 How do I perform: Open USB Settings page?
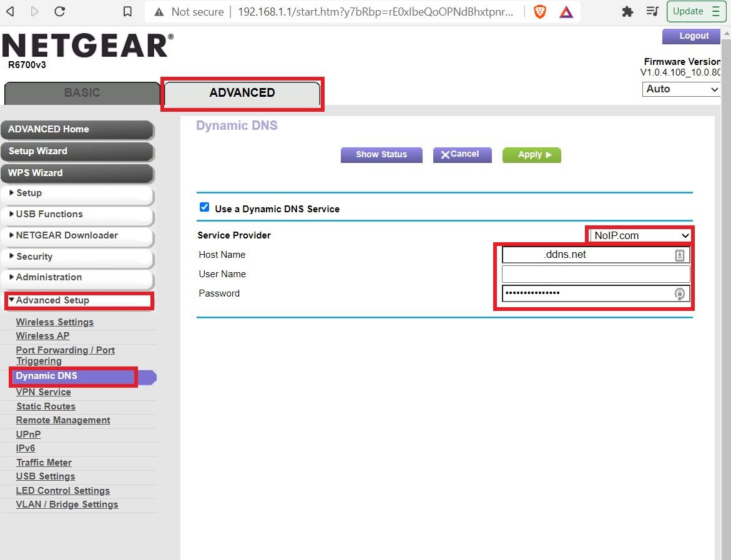45,476
